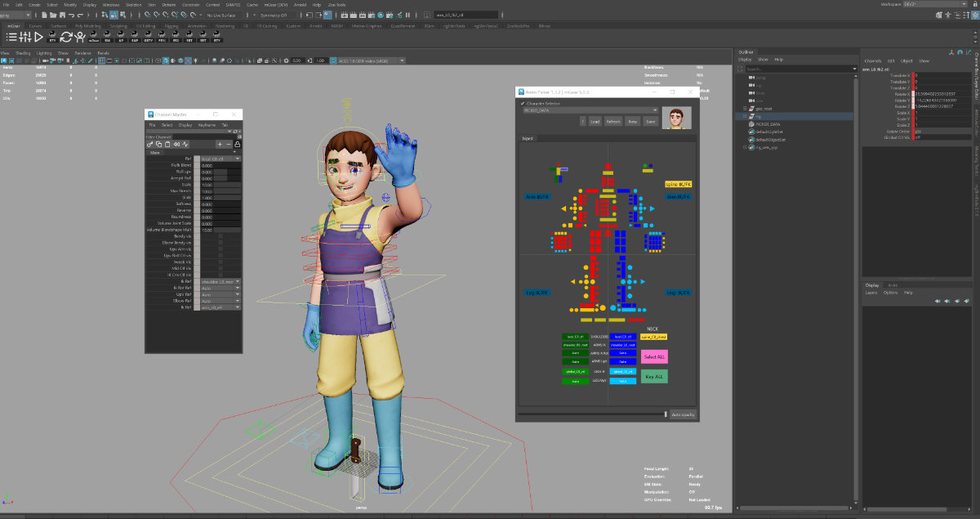Toggle the padlock icon in Channel Master
980x519 pixels.
tap(237, 144)
